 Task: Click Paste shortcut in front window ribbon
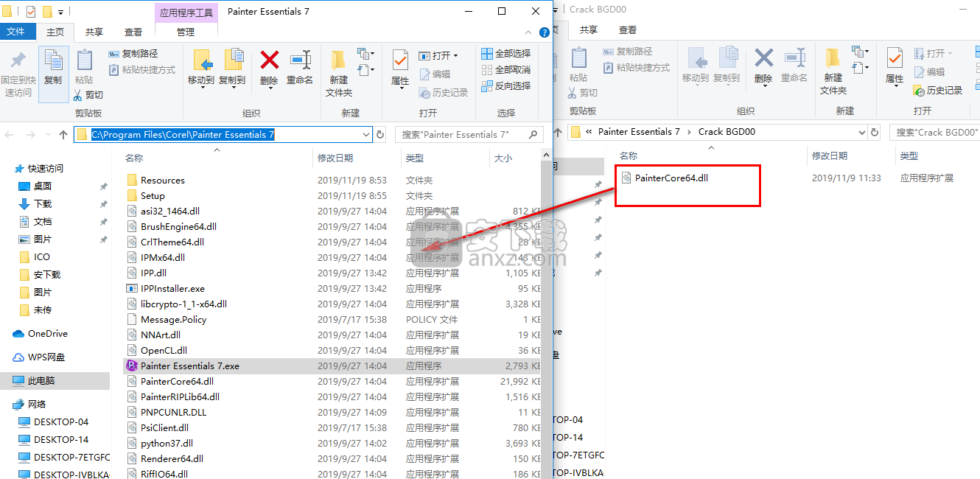[142, 70]
